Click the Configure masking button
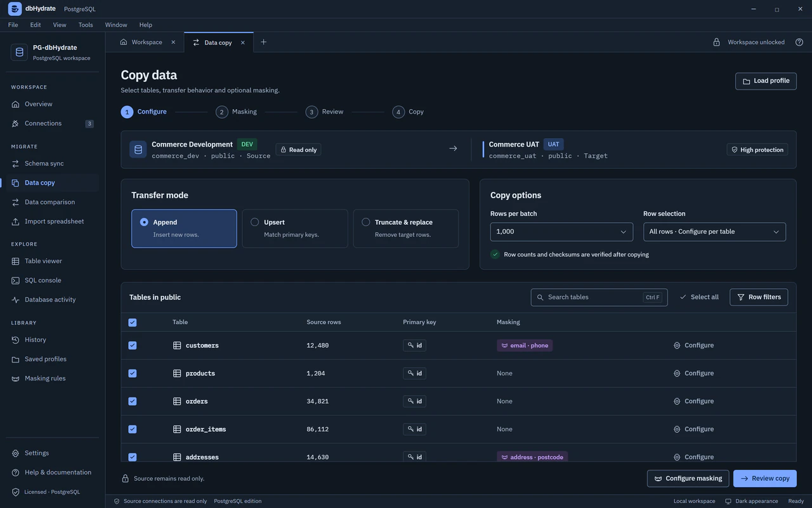The height and width of the screenshot is (508, 812). pyautogui.click(x=688, y=478)
